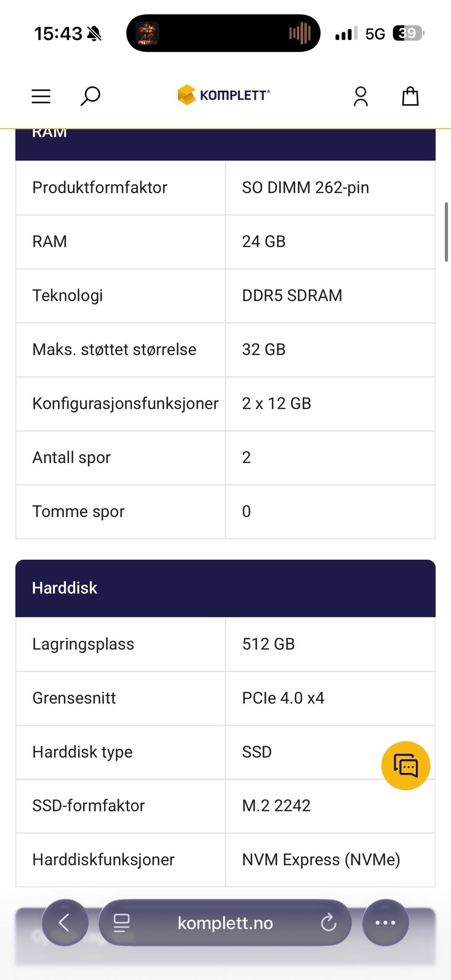Tap the album artwork in Dynamic Island
The image size is (451, 980).
[148, 33]
